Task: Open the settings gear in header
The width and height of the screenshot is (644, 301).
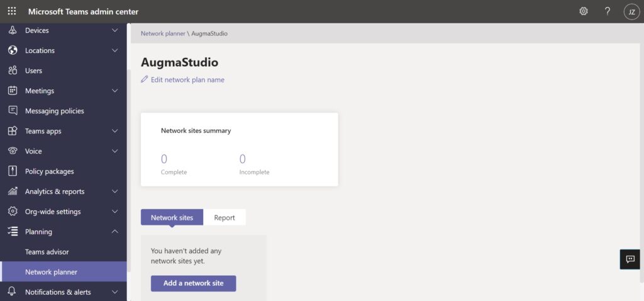Action: (x=584, y=11)
